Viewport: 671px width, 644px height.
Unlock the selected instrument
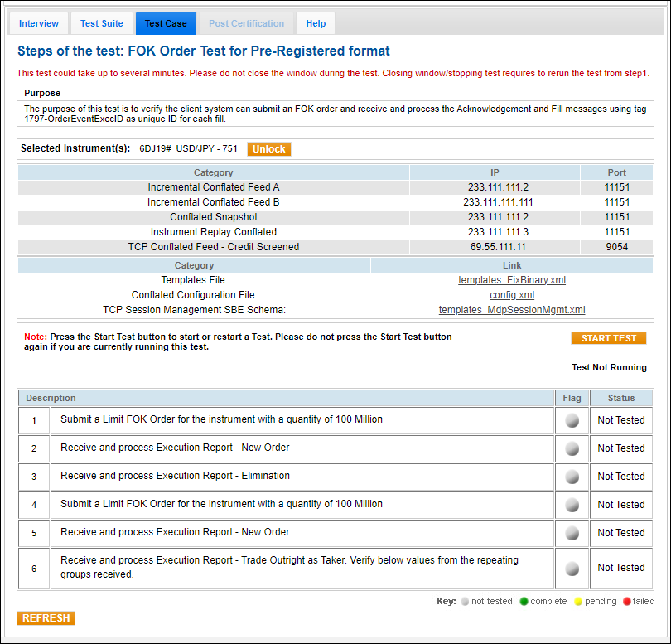[268, 149]
